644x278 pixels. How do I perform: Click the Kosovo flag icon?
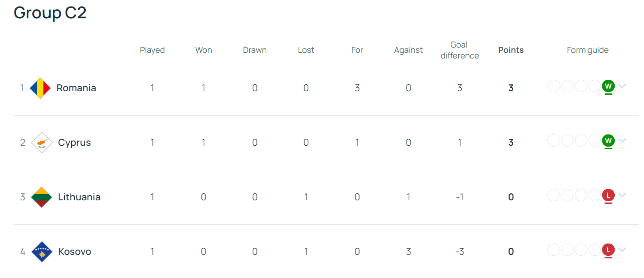[42, 252]
